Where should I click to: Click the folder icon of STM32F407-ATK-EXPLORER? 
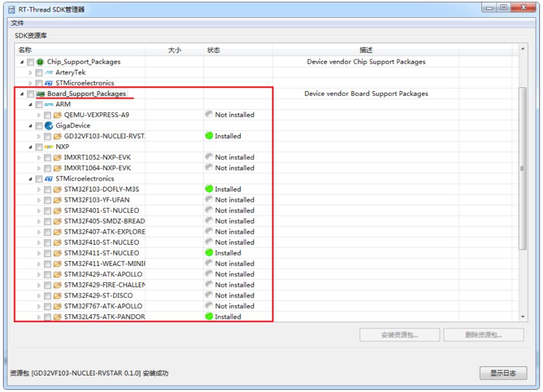pos(57,232)
